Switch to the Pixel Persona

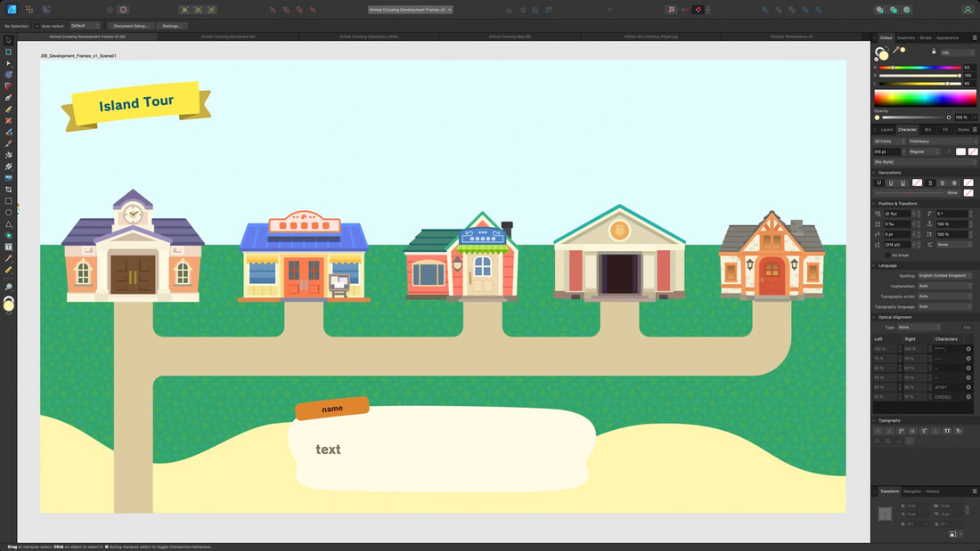click(29, 10)
